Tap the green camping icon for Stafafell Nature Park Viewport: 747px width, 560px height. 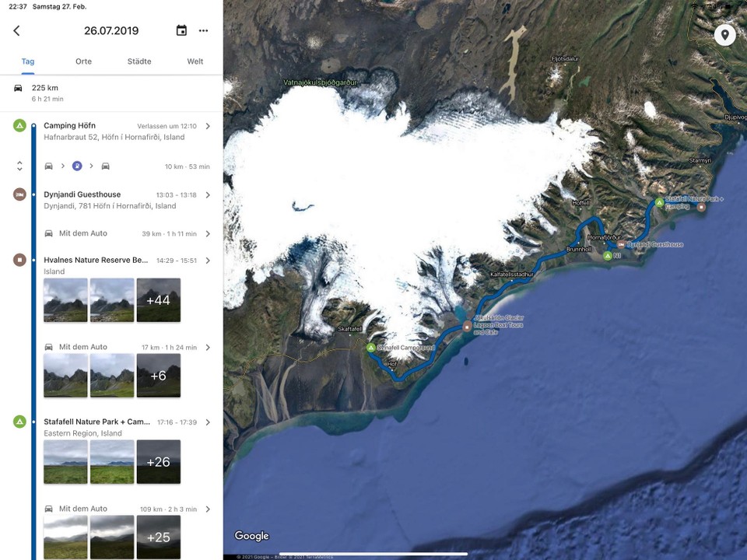(19, 422)
